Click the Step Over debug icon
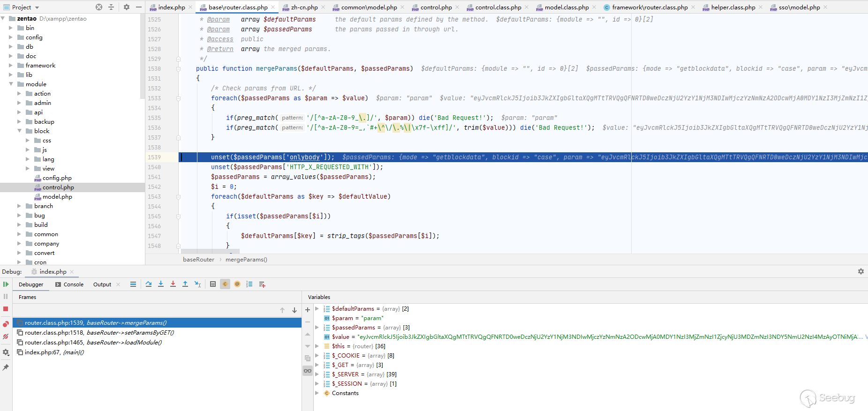This screenshot has height=411, width=868. tap(149, 284)
